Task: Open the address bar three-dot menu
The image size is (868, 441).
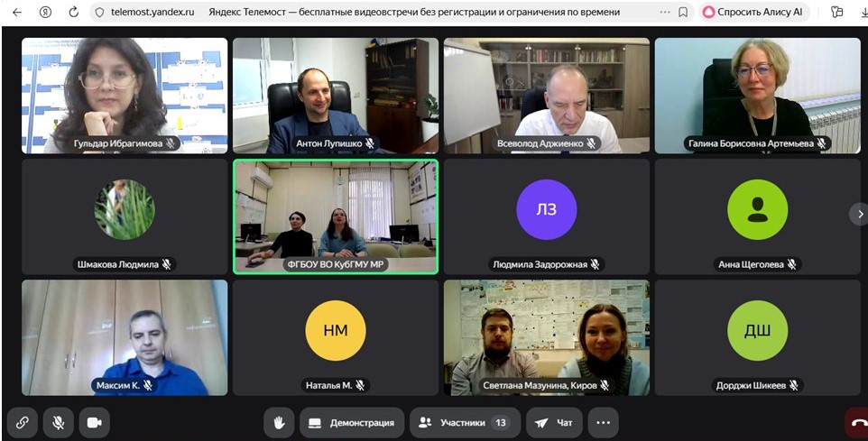Action: pyautogui.click(x=665, y=12)
